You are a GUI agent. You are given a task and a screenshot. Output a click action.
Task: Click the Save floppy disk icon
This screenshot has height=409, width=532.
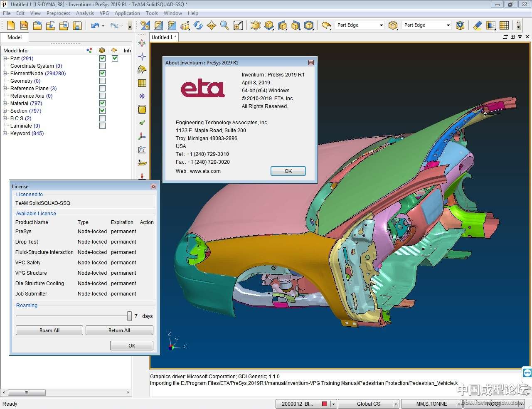point(77,25)
